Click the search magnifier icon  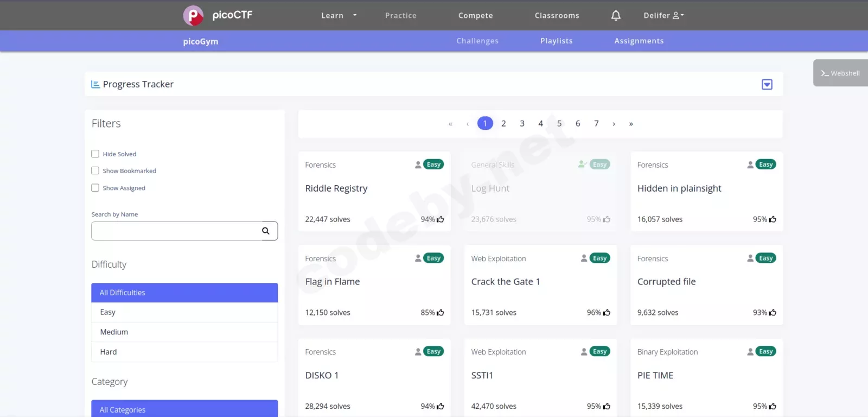point(266,231)
